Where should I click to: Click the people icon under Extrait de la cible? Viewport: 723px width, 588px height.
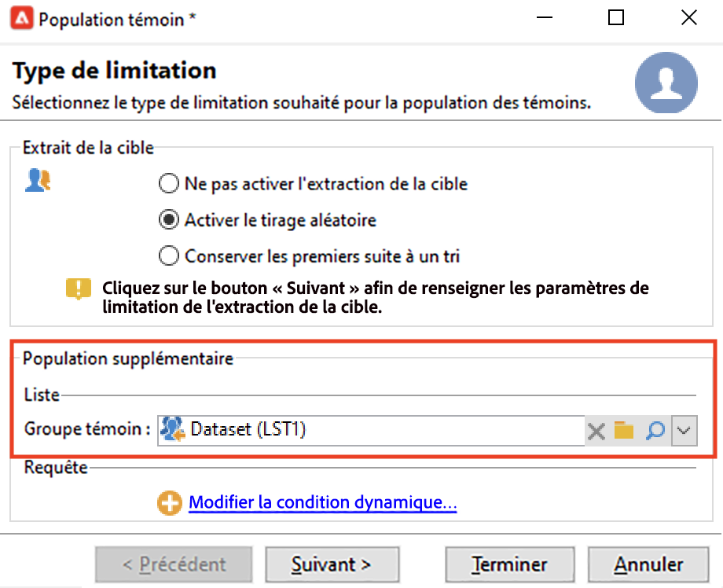[x=38, y=182]
